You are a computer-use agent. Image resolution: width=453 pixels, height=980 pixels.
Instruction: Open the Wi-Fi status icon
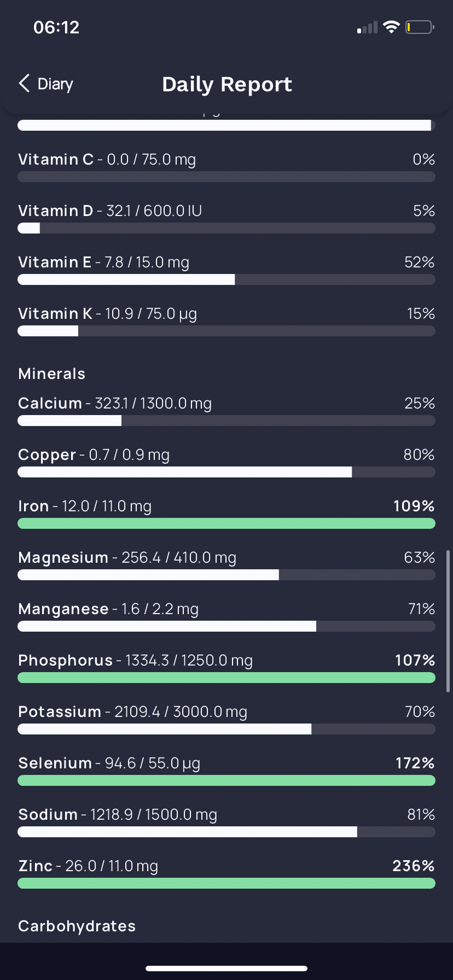[x=391, y=27]
